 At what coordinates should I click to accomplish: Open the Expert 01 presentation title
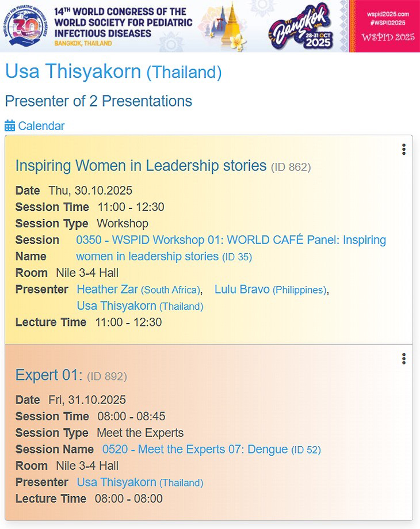[49, 375]
